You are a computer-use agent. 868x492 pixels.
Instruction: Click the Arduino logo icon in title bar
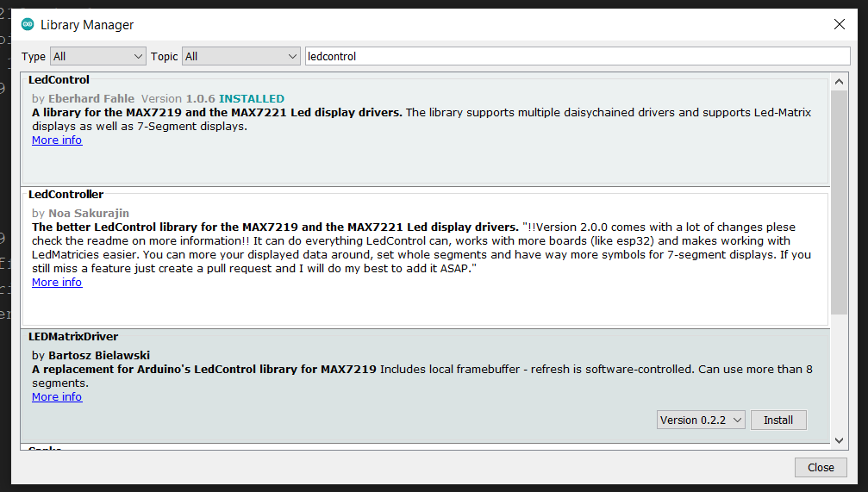[27, 24]
